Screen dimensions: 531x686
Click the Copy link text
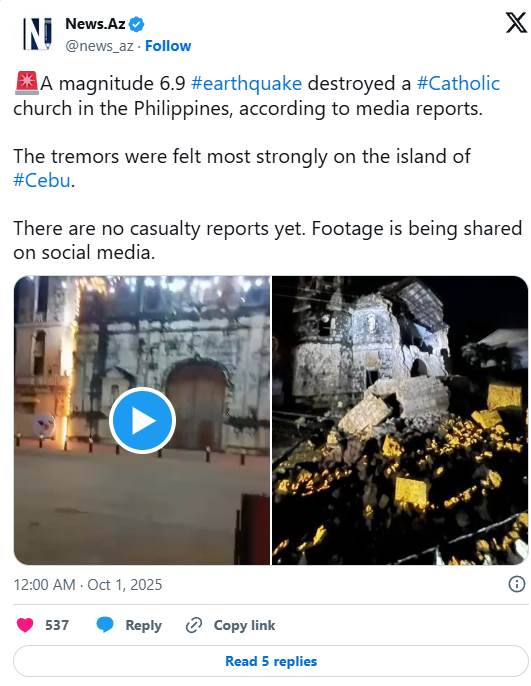(x=245, y=625)
